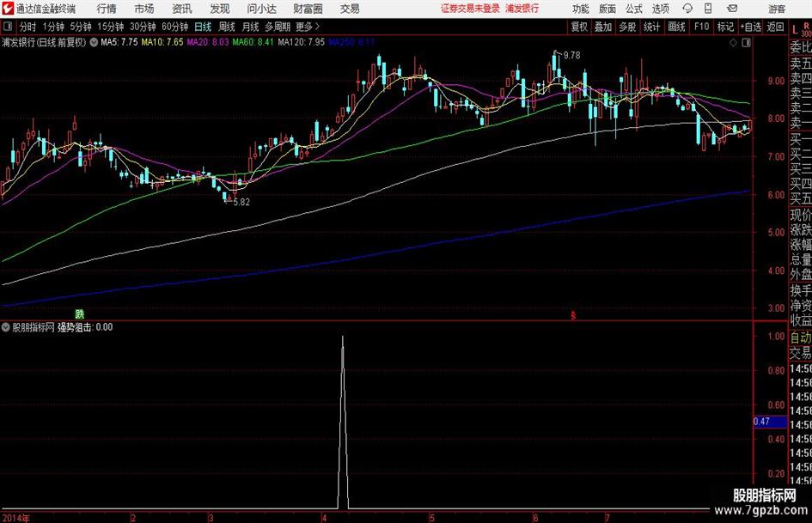This screenshot has width=812, height=523.
Task: Open the 问小达 menu
Action: click(x=261, y=9)
